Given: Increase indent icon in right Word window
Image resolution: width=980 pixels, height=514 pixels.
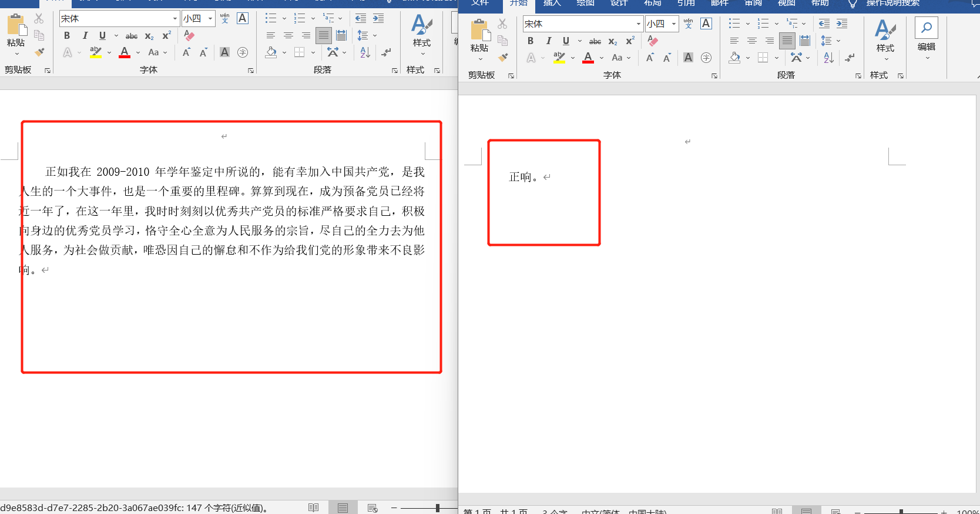Looking at the screenshot, I should (842, 24).
